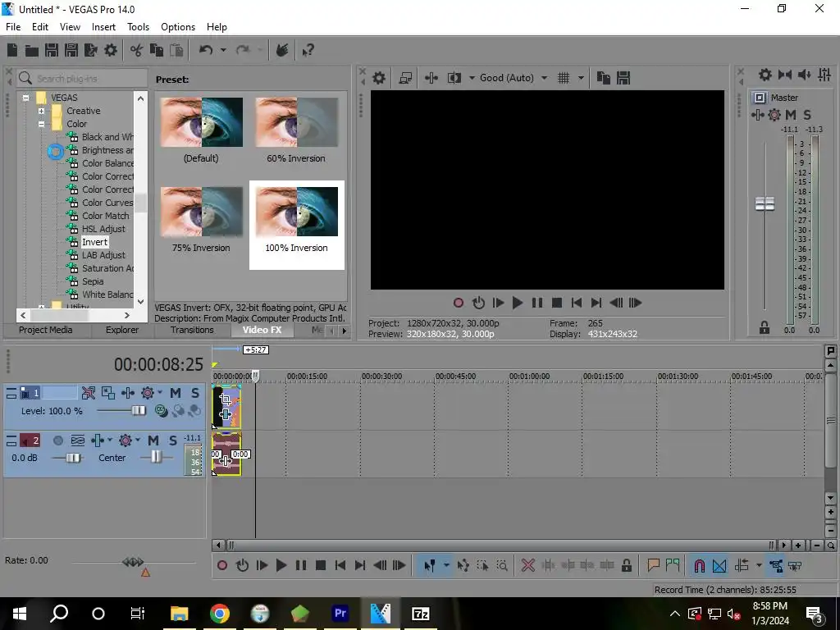This screenshot has width=840, height=630.
Task: Click Record button in timeline transport bar
Action: (222, 565)
